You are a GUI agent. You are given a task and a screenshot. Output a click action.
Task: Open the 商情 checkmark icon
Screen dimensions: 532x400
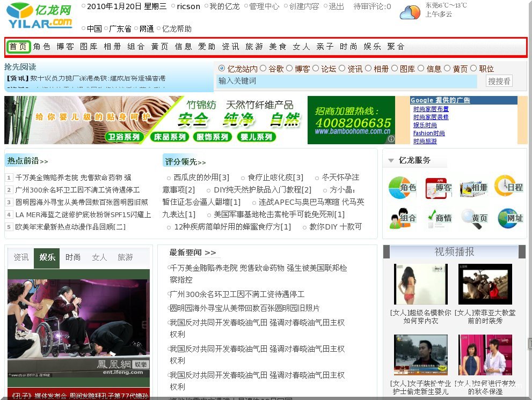pos(439,218)
